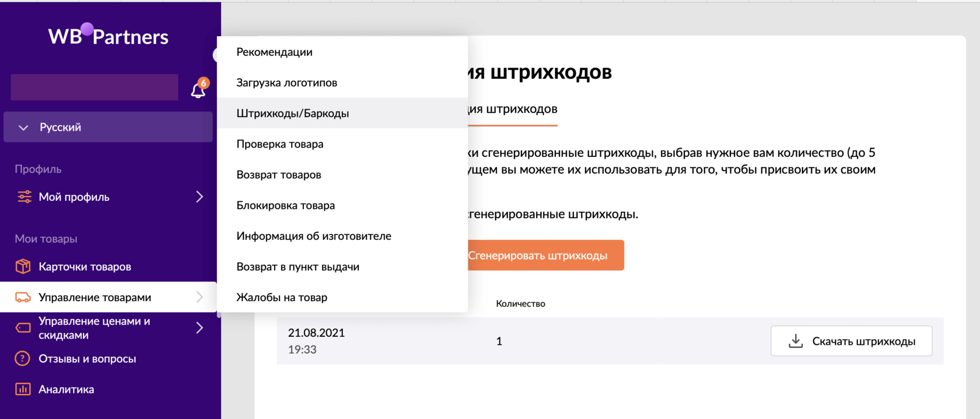The width and height of the screenshot is (980, 419).
Task: Open Жалобы на товар menu item
Action: click(282, 298)
